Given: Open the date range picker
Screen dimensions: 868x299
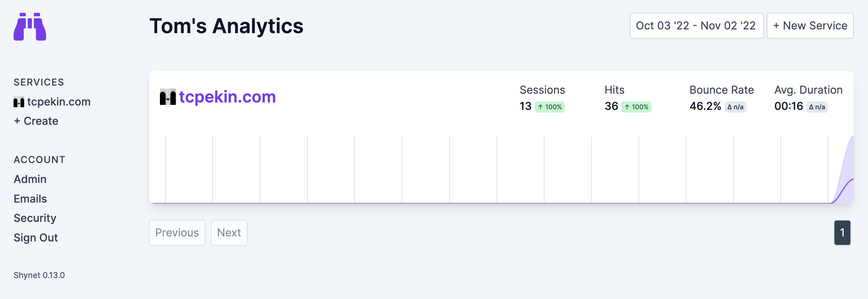Looking at the screenshot, I should pyautogui.click(x=696, y=26).
